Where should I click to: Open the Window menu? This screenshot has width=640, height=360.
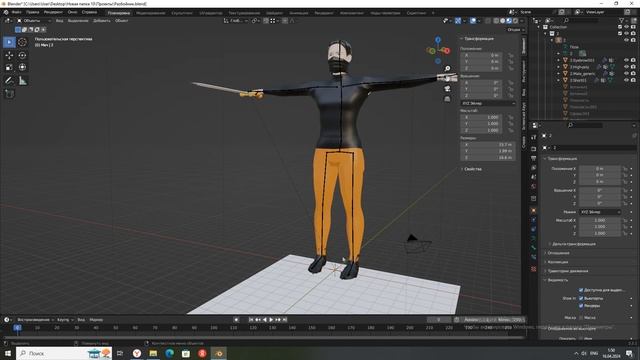click(x=72, y=12)
